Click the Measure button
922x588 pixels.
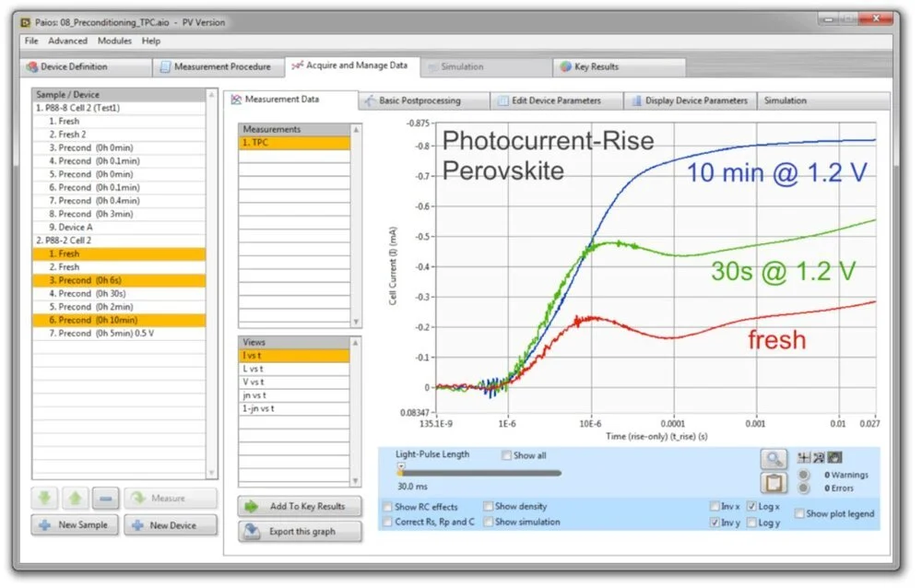pyautogui.click(x=171, y=498)
